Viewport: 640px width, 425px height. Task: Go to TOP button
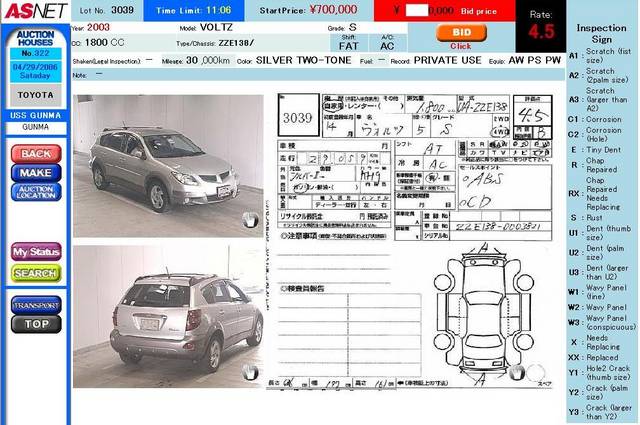36,324
